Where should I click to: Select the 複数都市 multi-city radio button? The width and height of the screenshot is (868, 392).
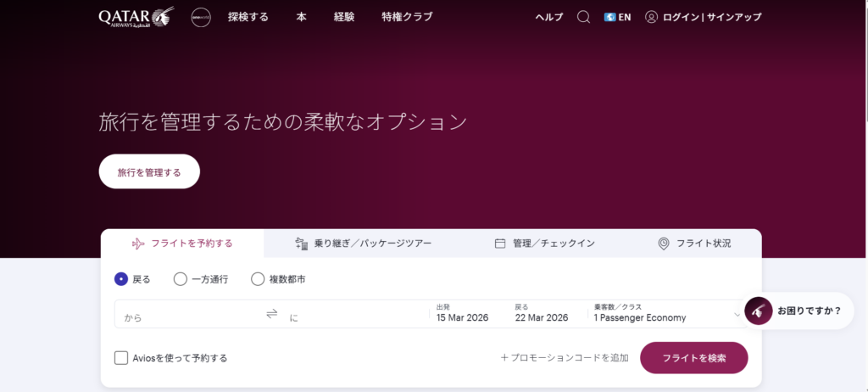258,279
